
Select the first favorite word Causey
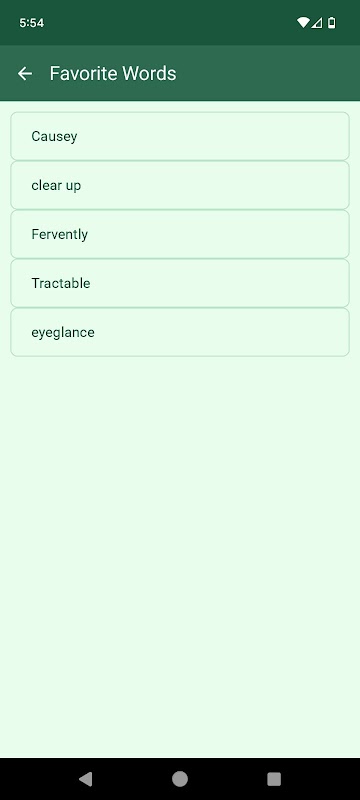[180, 136]
